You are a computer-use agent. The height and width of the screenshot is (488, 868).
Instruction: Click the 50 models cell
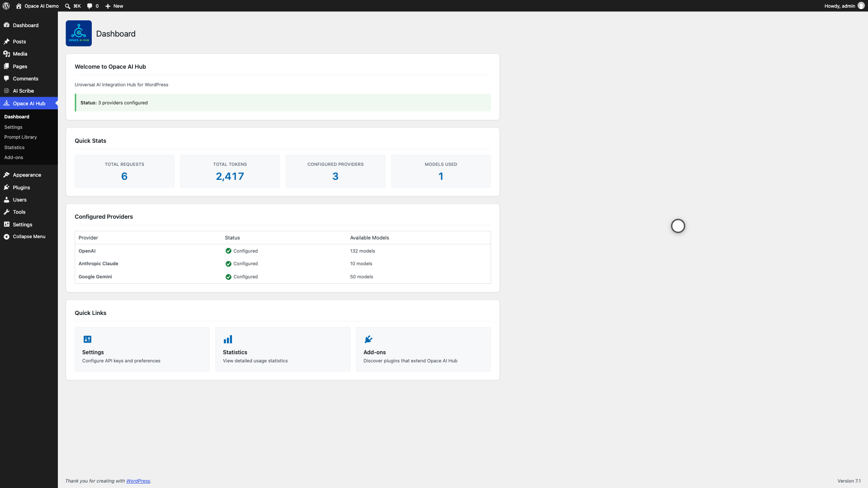362,277
